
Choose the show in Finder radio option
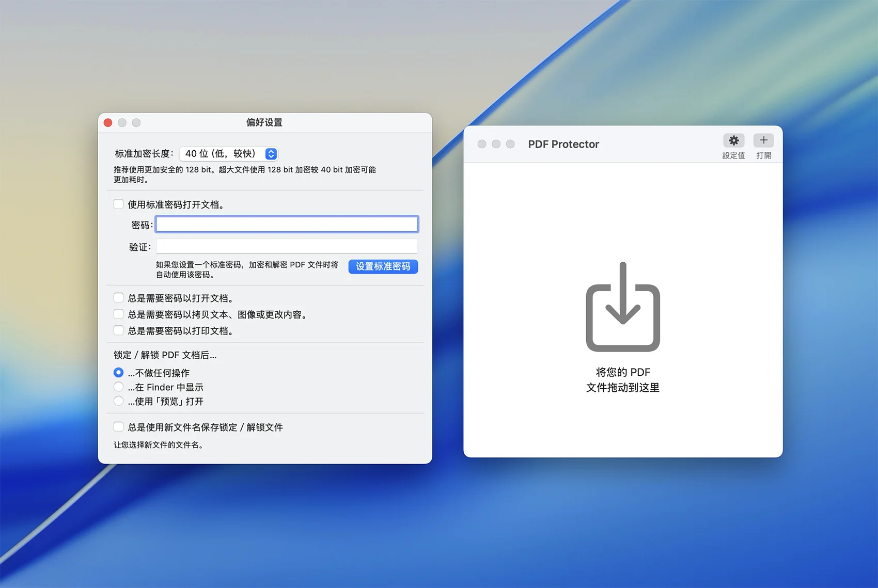119,387
